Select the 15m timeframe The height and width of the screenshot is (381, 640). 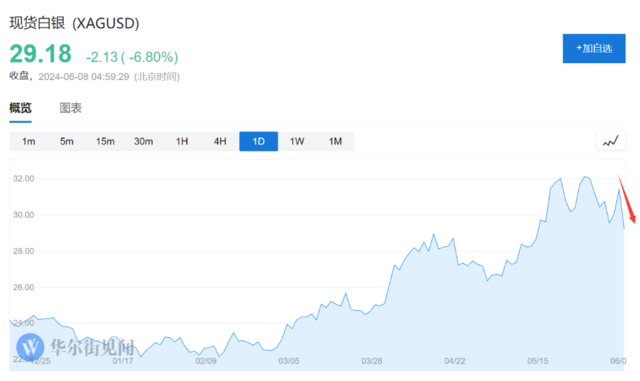pos(105,141)
